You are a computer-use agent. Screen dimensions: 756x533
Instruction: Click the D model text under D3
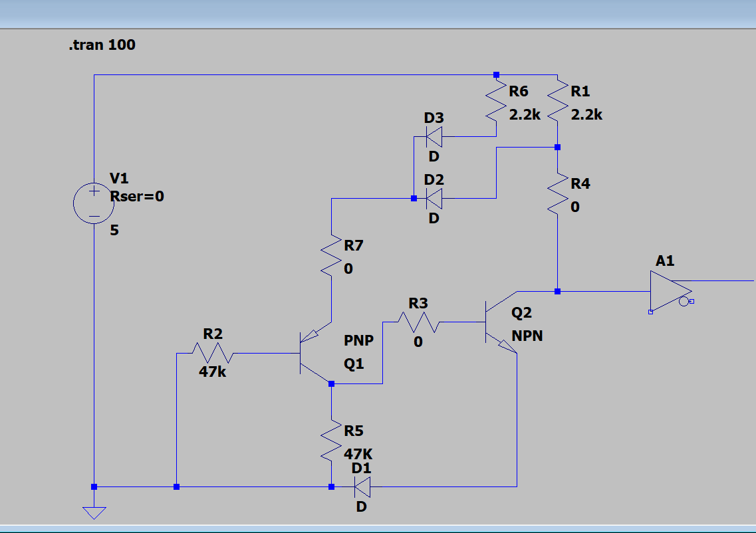434,156
